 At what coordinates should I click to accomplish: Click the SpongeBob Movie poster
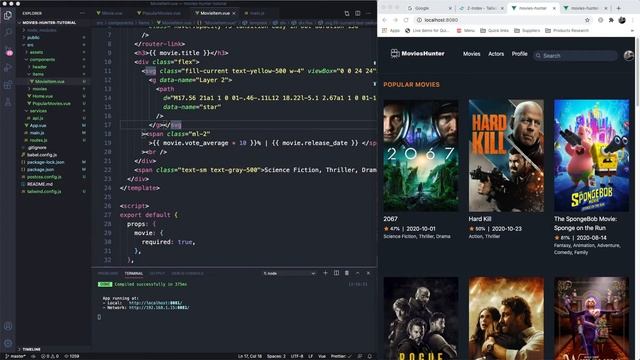click(x=591, y=156)
